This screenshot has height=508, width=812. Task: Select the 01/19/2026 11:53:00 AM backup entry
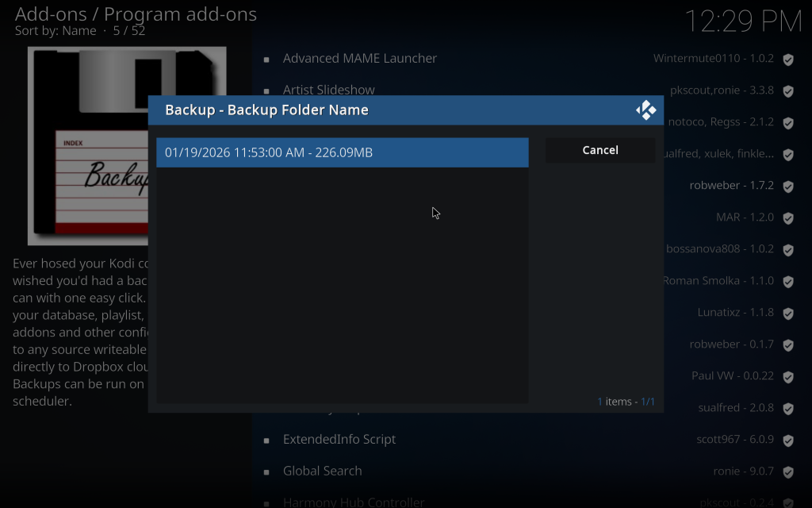pos(342,152)
